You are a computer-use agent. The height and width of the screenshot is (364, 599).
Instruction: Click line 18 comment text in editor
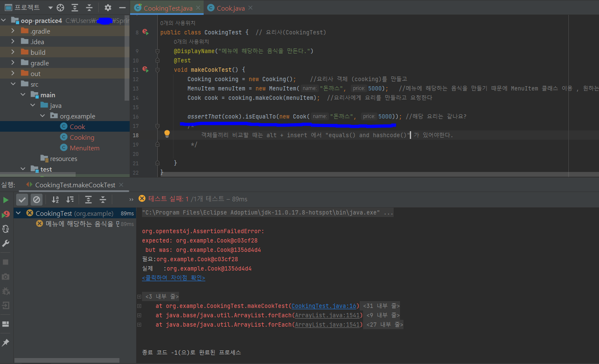327,135
